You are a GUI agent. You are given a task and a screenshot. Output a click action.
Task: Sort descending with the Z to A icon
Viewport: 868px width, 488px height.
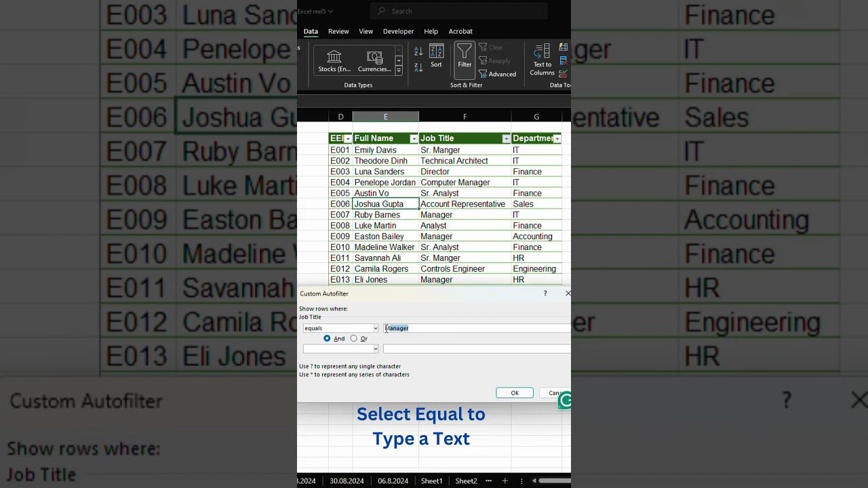coord(418,67)
